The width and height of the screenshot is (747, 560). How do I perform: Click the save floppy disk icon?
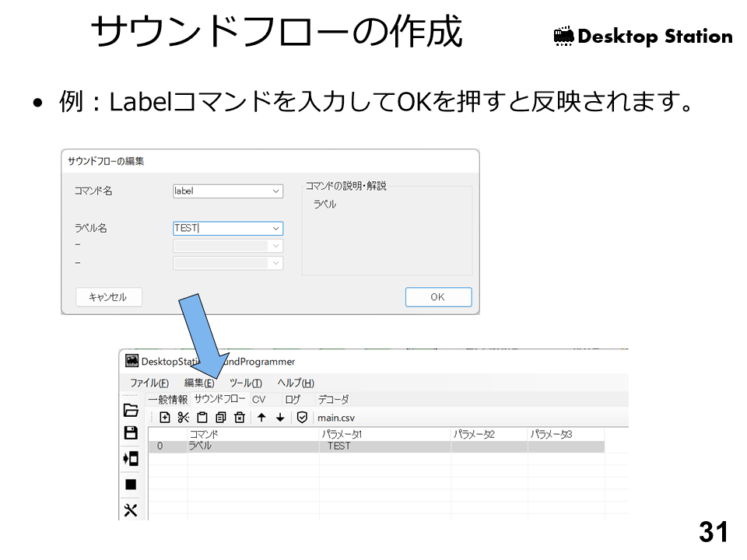pos(131,433)
